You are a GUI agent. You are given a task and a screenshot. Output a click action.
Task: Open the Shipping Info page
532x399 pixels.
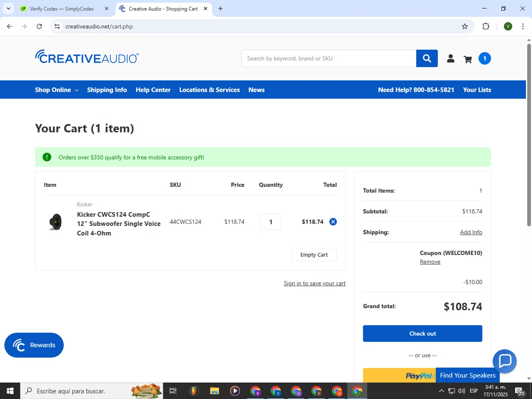(x=107, y=90)
